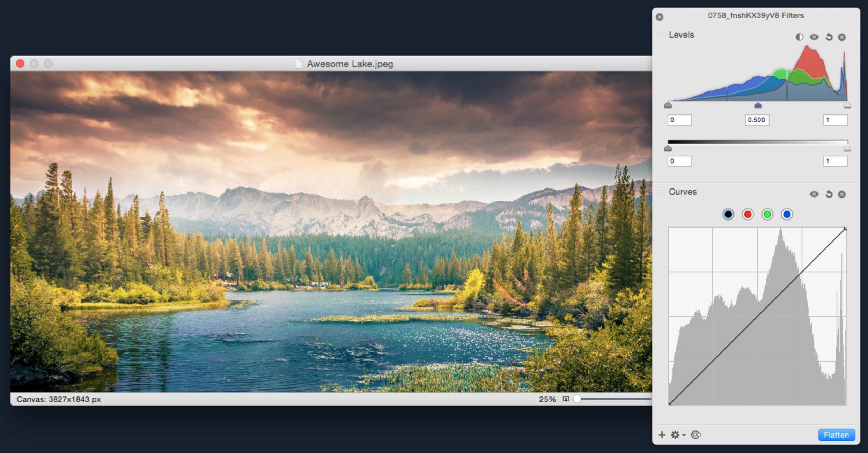
Task: Click the curve's bottom-left end point
Action: (670, 404)
